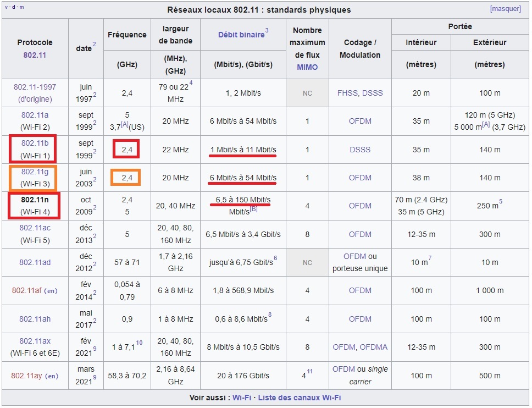The width and height of the screenshot is (532, 408).
Task: Select the '500 m' extérieur cell
Action: (490, 376)
